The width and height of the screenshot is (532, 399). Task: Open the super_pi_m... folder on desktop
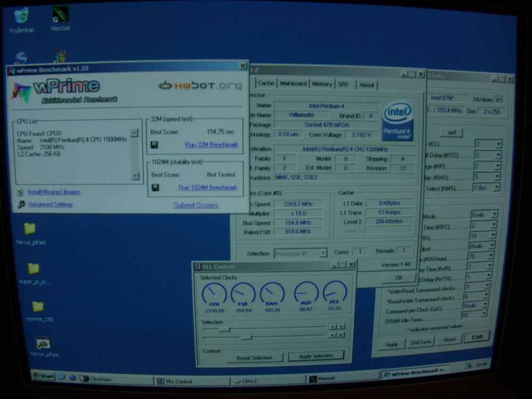pos(33,268)
